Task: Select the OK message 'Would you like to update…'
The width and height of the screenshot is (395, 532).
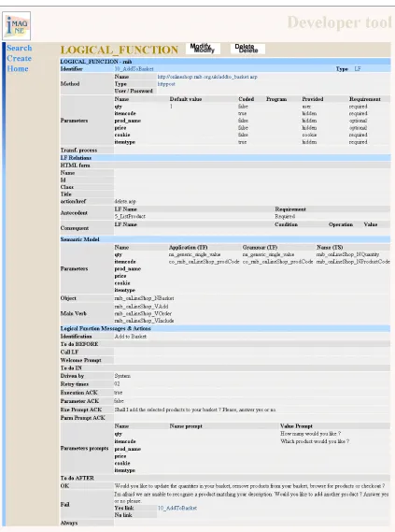Action: 249,486
